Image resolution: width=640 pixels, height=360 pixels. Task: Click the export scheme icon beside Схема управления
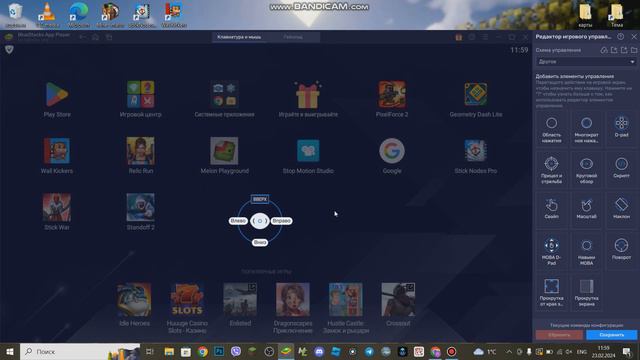[x=624, y=50]
